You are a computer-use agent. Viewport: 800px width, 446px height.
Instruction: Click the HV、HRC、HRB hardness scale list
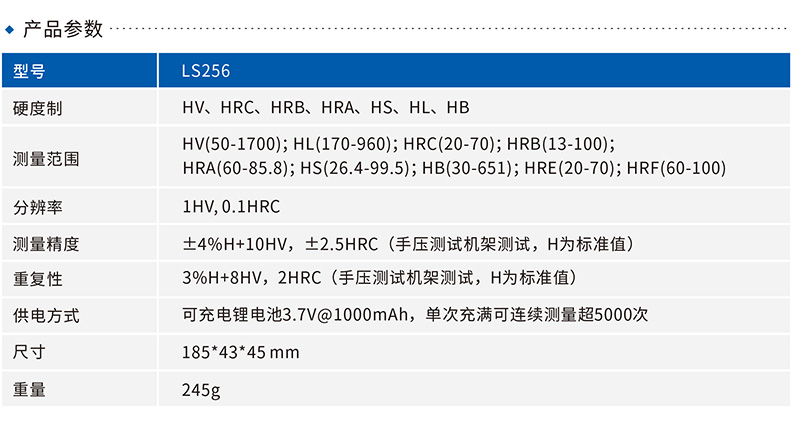pos(326,108)
